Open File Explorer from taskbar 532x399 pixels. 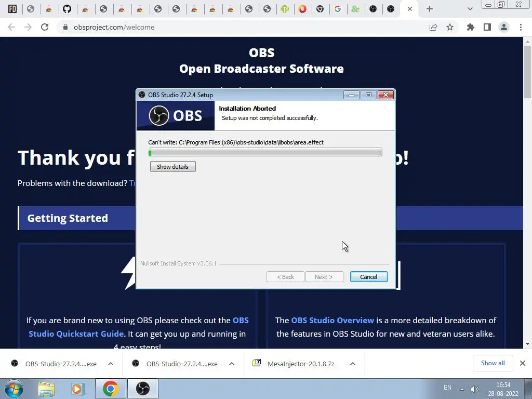[46, 389]
